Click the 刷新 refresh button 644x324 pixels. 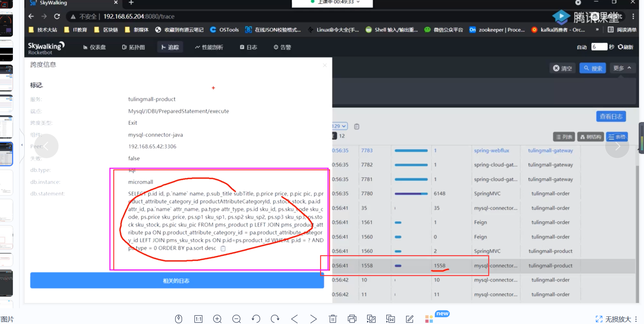pos(625,47)
